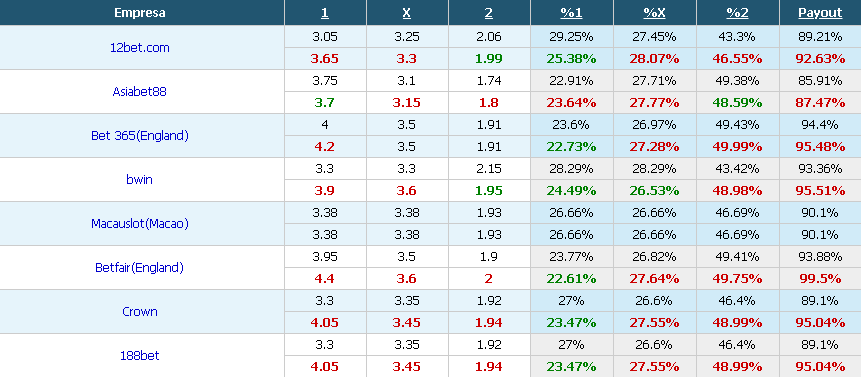
Task: Click Asiabet88's 48.59% value cell
Action: 737,103
